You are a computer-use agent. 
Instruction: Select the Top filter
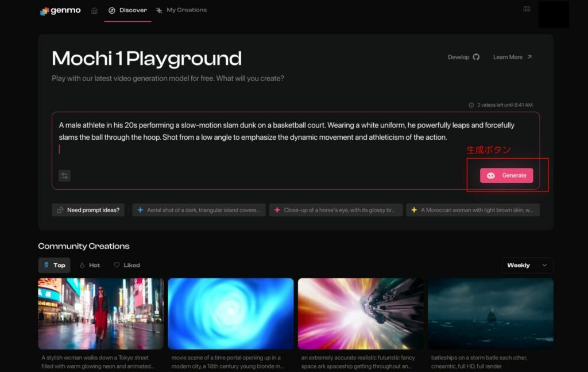click(54, 265)
